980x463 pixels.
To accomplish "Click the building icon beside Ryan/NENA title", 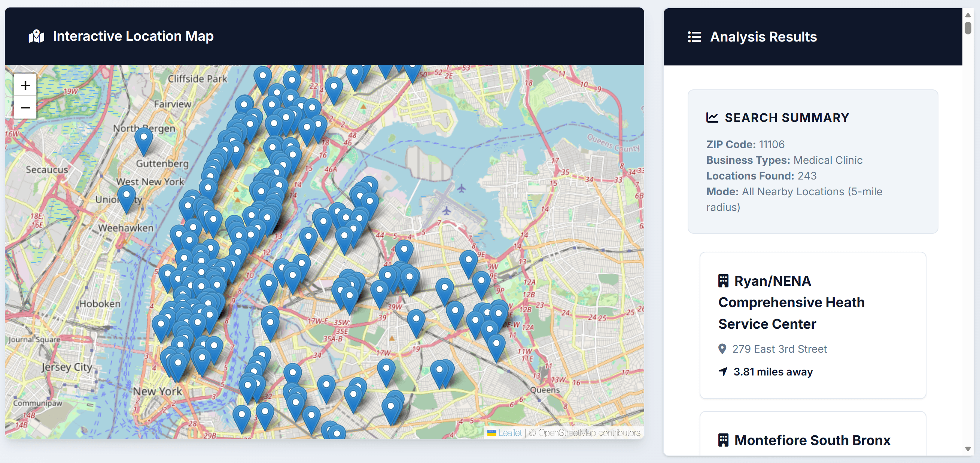I will pos(723,280).
